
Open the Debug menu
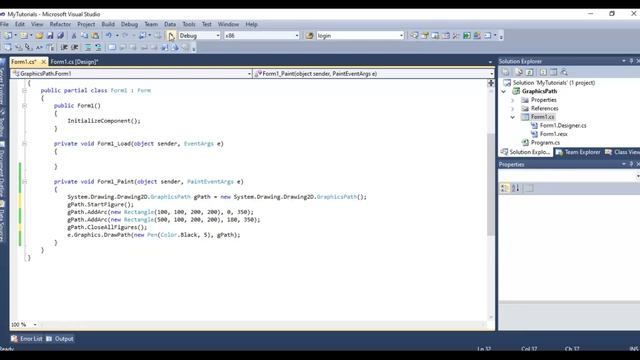[x=129, y=24]
